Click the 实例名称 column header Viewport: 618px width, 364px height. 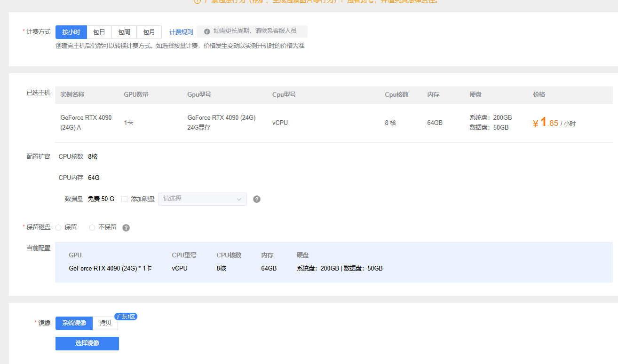coord(72,94)
